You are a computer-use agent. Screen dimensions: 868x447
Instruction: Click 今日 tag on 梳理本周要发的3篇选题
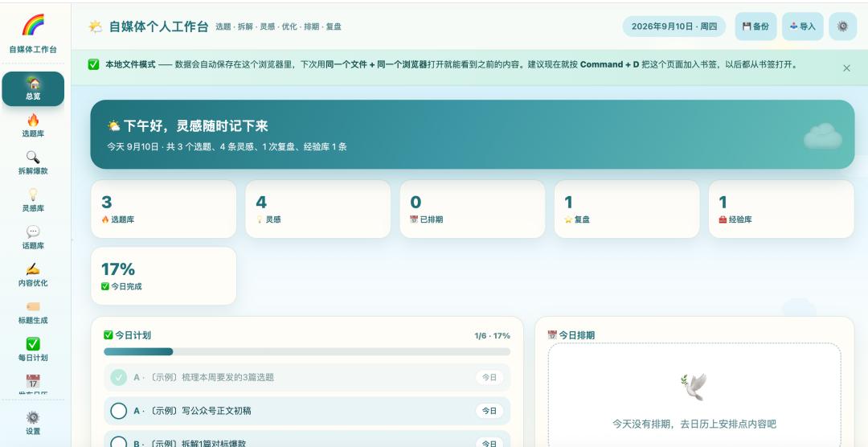pos(489,377)
